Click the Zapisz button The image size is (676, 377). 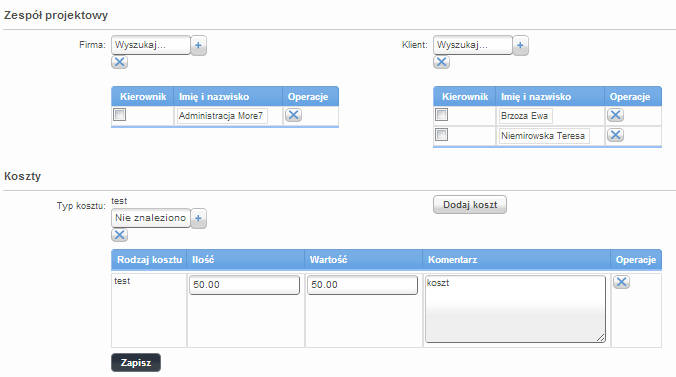coord(136,362)
